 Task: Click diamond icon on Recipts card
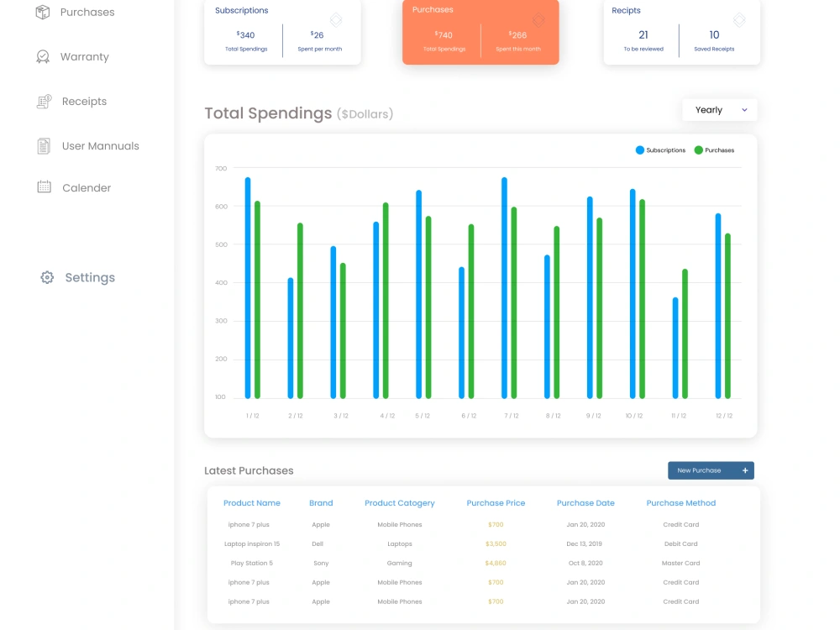(x=739, y=20)
